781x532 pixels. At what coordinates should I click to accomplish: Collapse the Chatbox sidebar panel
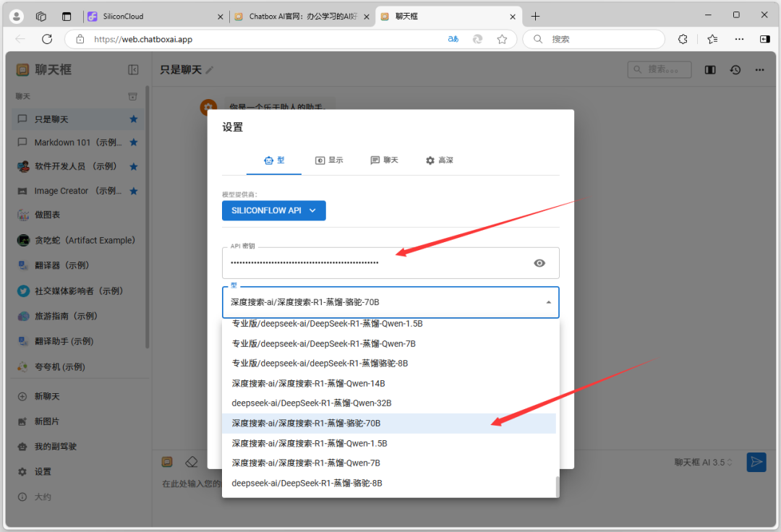[x=133, y=69]
